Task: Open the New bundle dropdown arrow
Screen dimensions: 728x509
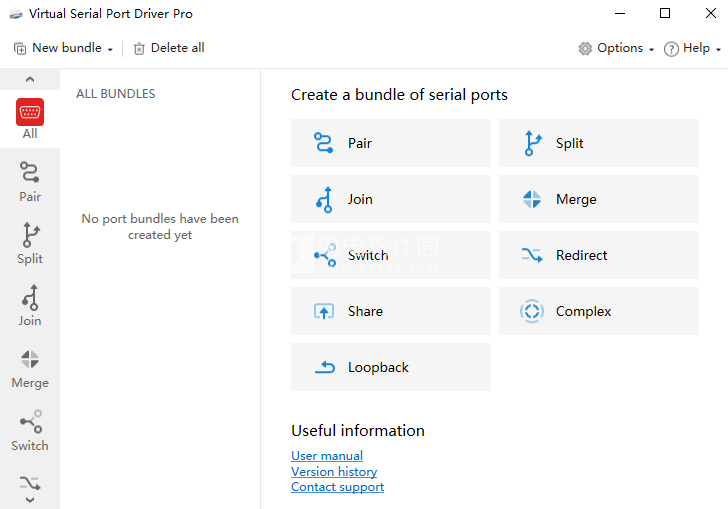Action: tap(110, 50)
